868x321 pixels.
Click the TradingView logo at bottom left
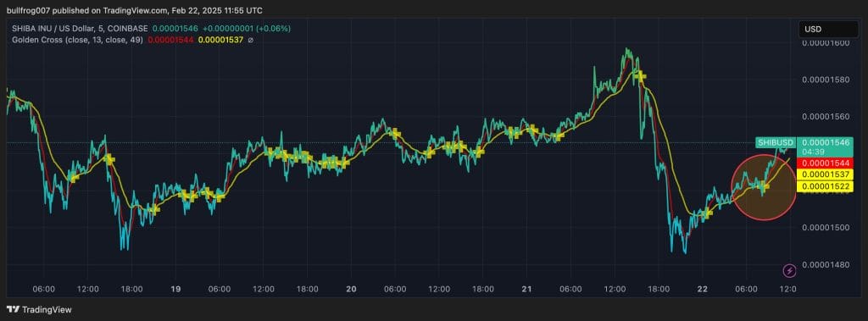pos(39,310)
